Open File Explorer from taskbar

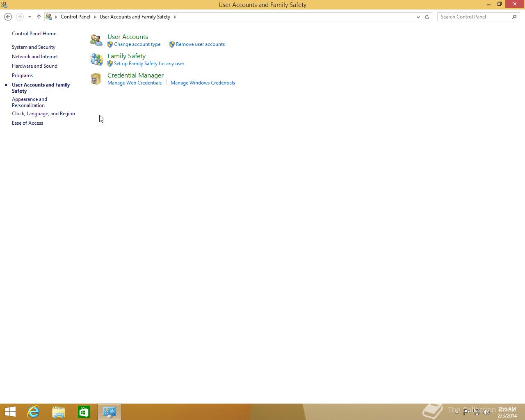[x=59, y=412]
